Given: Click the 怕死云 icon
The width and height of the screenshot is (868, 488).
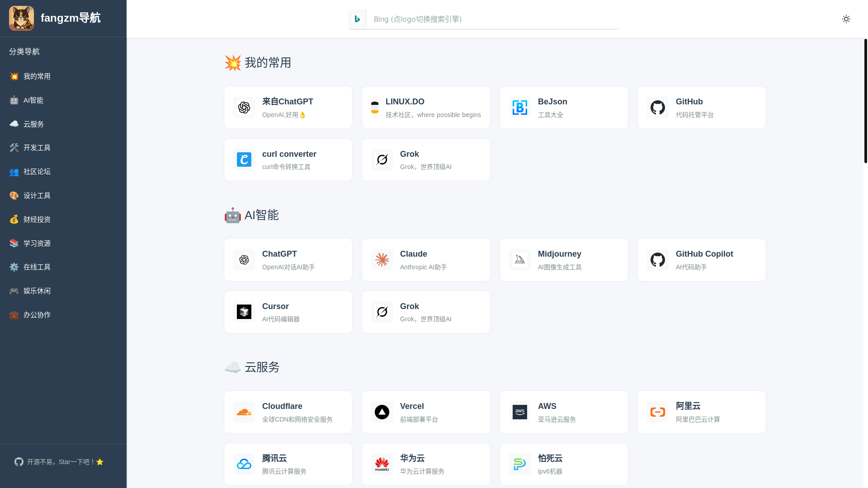Looking at the screenshot, I should [520, 464].
